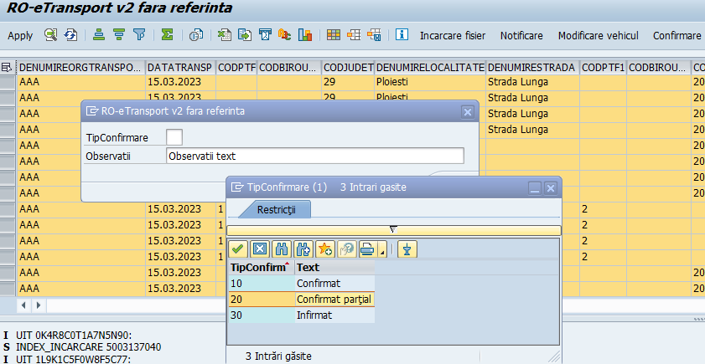Viewport: 705px width, 364px height.
Task: Sort by the TipConfirm column header
Action: pyautogui.click(x=261, y=268)
